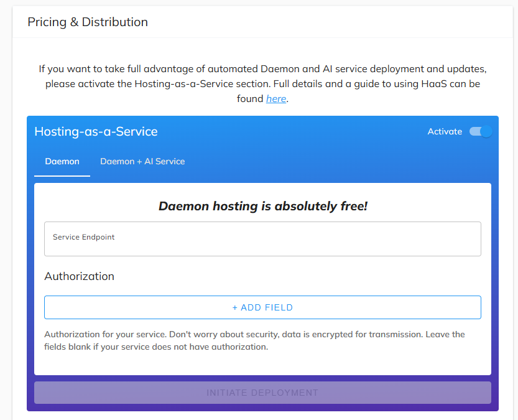The width and height of the screenshot is (518, 420).
Task: Click the Activate label next to the switch
Action: tap(445, 131)
